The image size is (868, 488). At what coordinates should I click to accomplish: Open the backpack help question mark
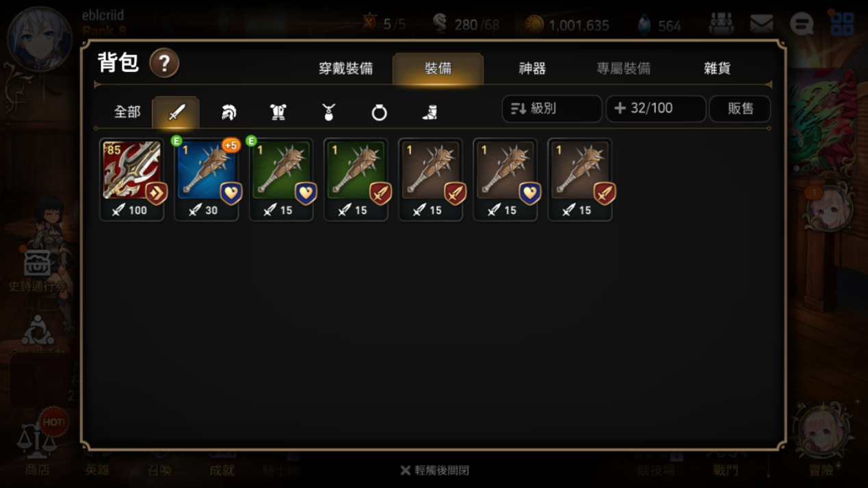[x=164, y=64]
